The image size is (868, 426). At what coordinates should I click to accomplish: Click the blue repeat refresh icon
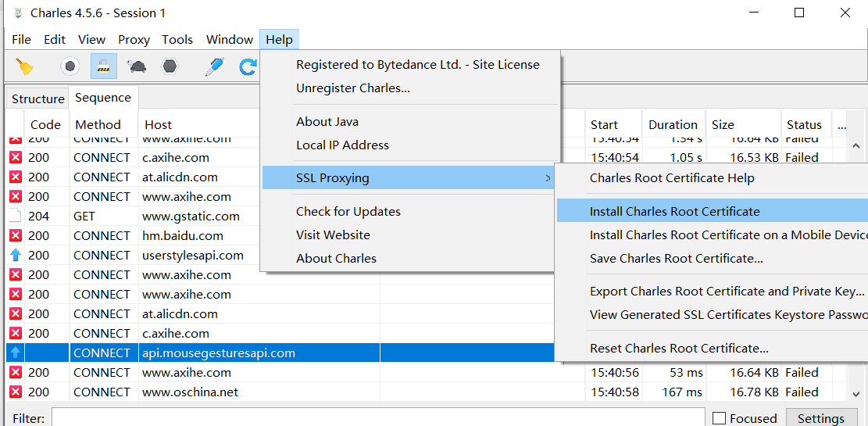(x=248, y=67)
